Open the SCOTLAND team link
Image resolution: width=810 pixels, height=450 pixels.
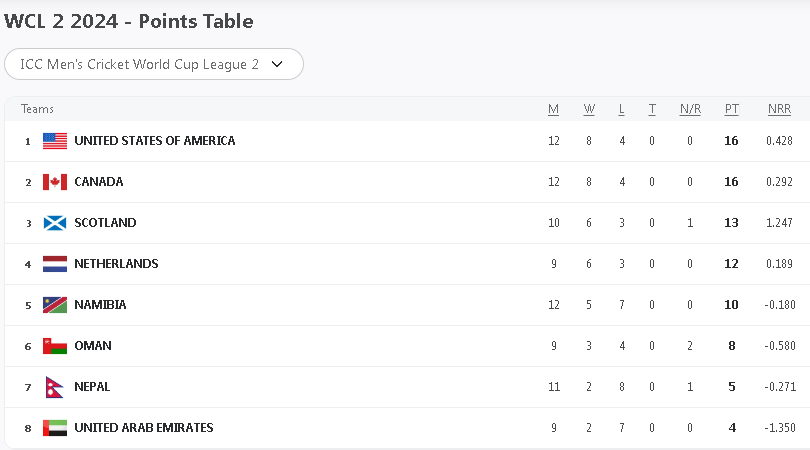105,223
